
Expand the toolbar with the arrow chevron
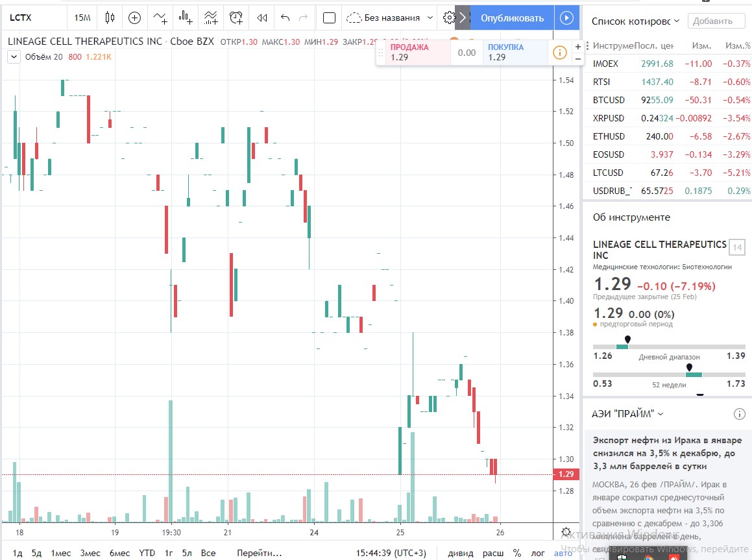[463, 18]
